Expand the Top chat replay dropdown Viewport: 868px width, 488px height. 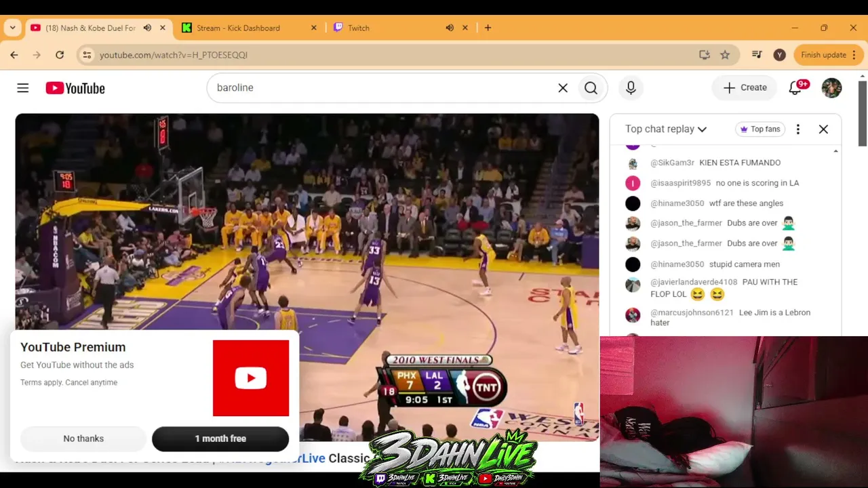666,129
